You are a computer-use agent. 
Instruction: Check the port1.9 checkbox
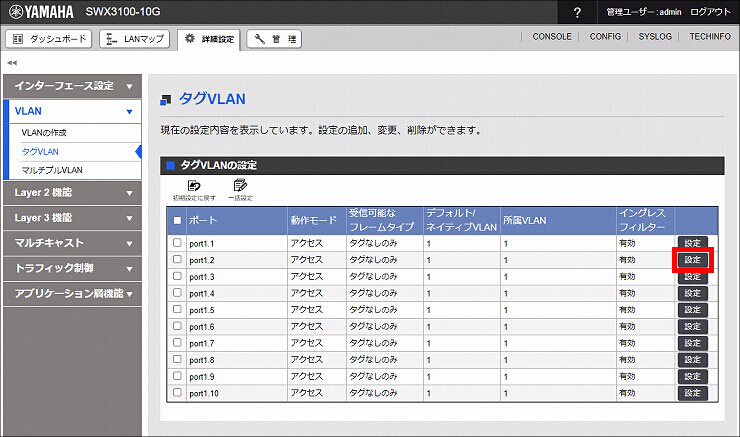pos(177,376)
